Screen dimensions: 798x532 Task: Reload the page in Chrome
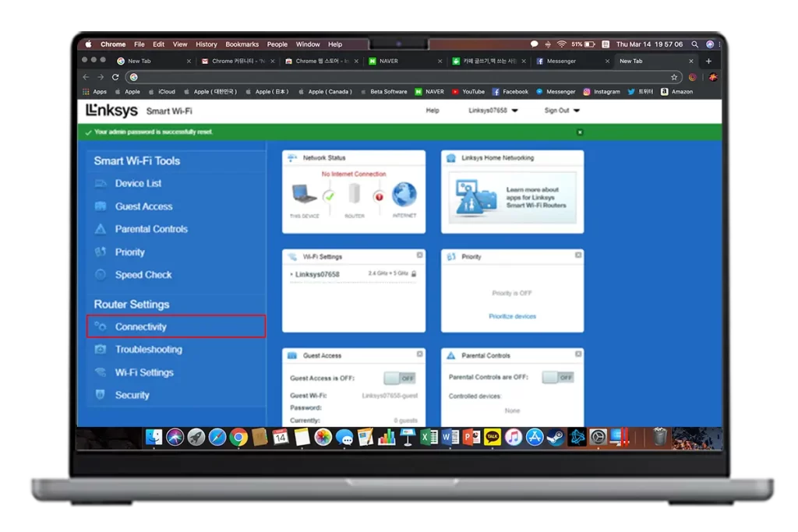point(115,77)
